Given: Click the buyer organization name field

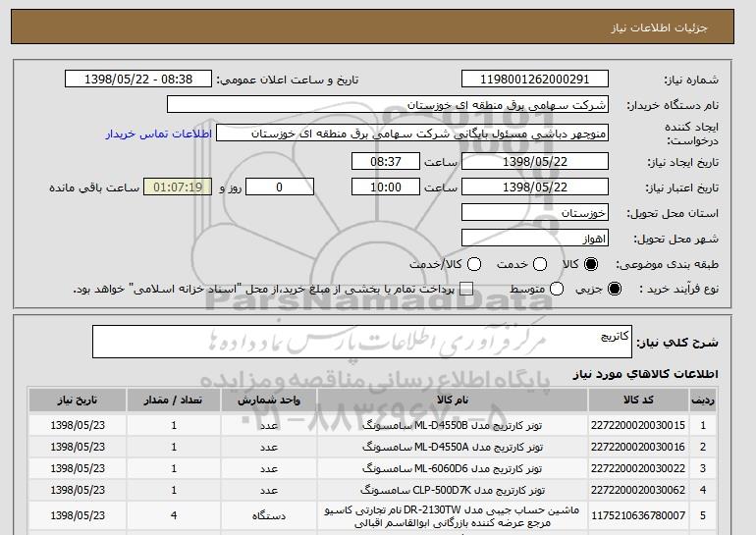Looking at the screenshot, I should pos(388,104).
